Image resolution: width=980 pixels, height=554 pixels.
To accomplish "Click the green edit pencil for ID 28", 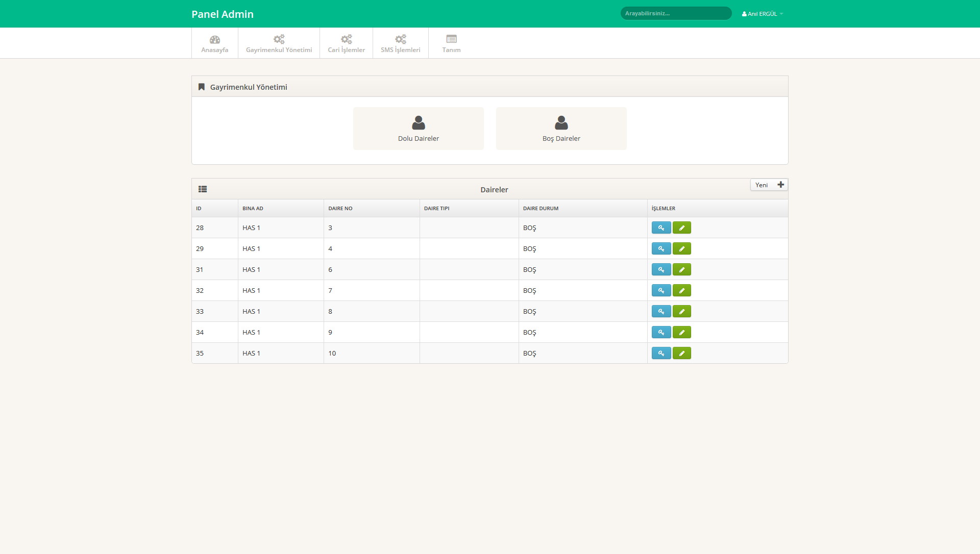I will [x=681, y=228].
